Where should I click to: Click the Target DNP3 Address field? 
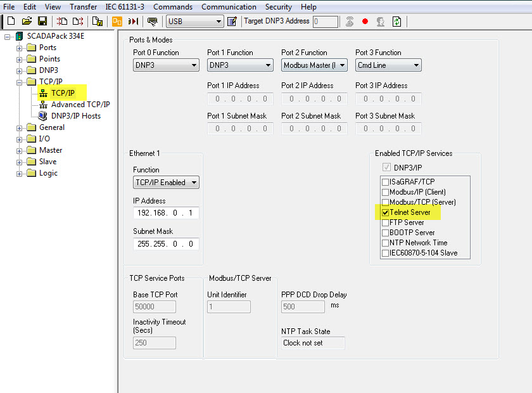[x=326, y=22]
